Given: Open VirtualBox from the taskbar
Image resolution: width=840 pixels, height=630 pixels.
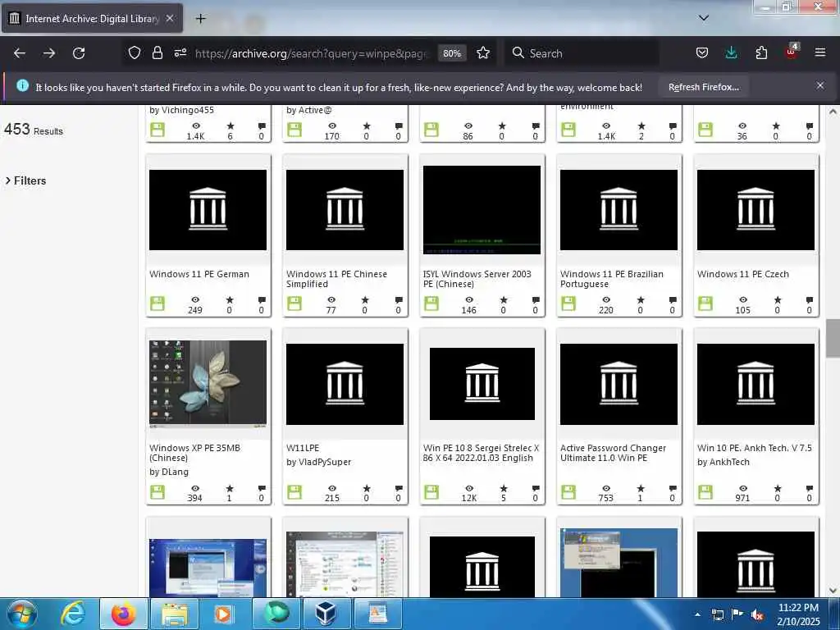Looking at the screenshot, I should [326, 614].
